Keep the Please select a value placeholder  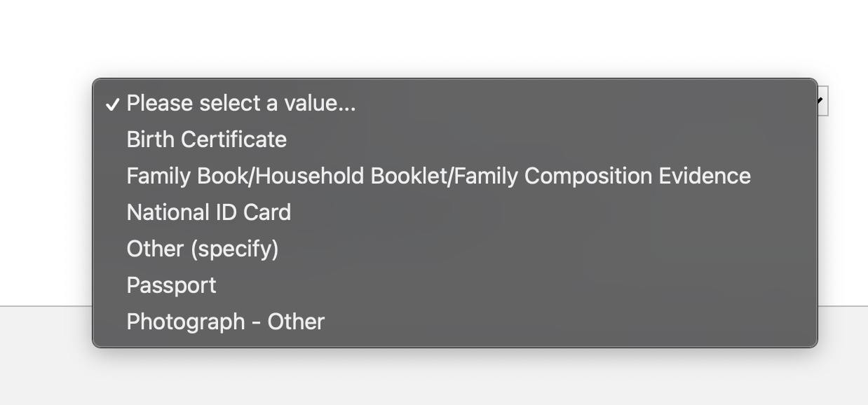click(x=240, y=103)
